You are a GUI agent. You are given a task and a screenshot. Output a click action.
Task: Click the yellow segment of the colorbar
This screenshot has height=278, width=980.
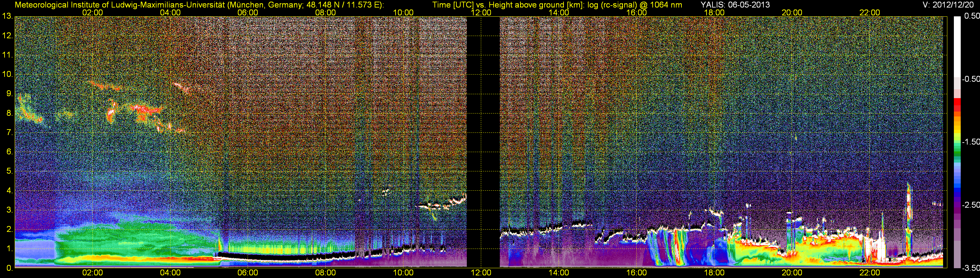point(957,131)
